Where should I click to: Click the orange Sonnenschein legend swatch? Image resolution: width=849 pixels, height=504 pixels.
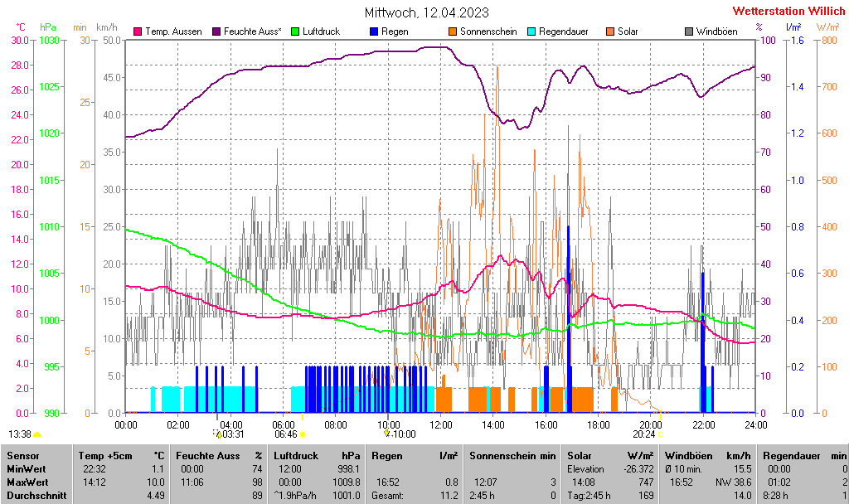(x=453, y=31)
